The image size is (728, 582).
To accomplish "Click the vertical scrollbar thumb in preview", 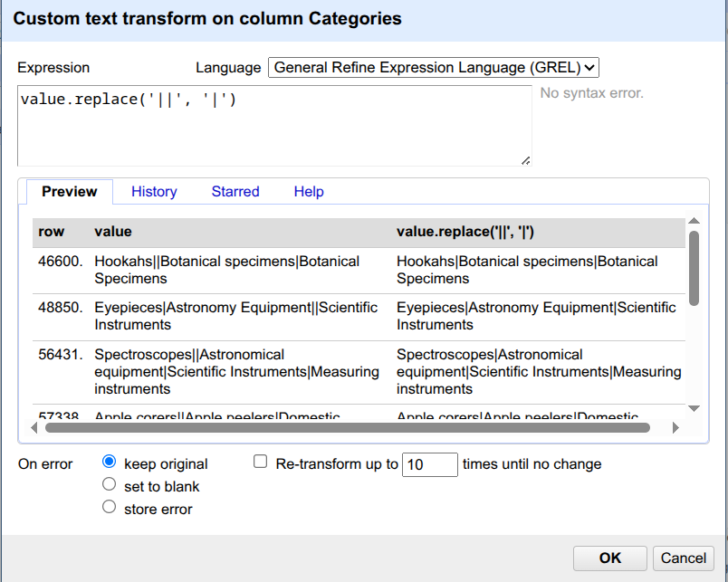I will [694, 267].
